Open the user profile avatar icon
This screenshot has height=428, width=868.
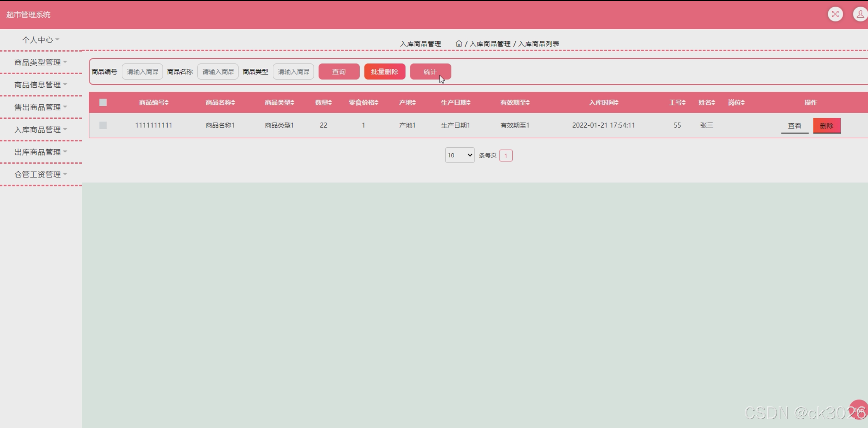click(x=860, y=14)
